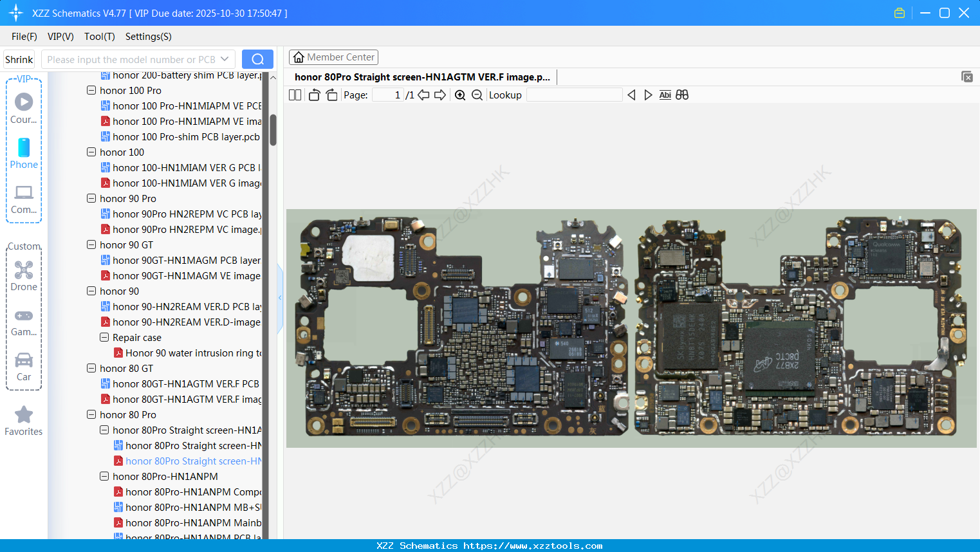
Task: Open honor 90Pro HN2REPM VC image file
Action: [181, 230]
